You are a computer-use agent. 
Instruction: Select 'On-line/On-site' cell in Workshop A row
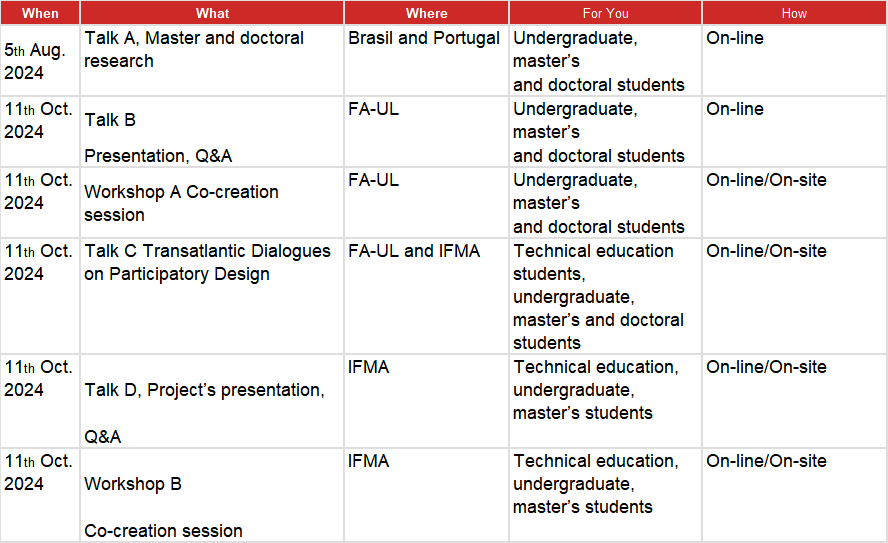[794, 202]
